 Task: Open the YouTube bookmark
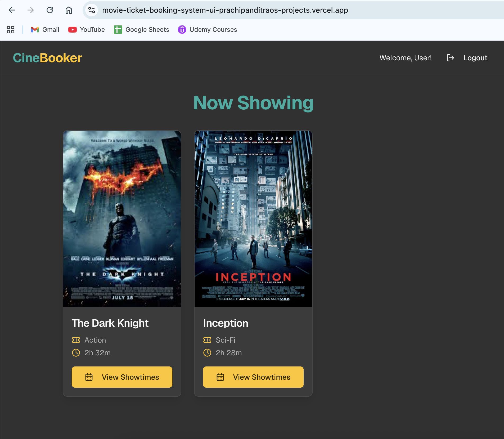[x=87, y=30]
